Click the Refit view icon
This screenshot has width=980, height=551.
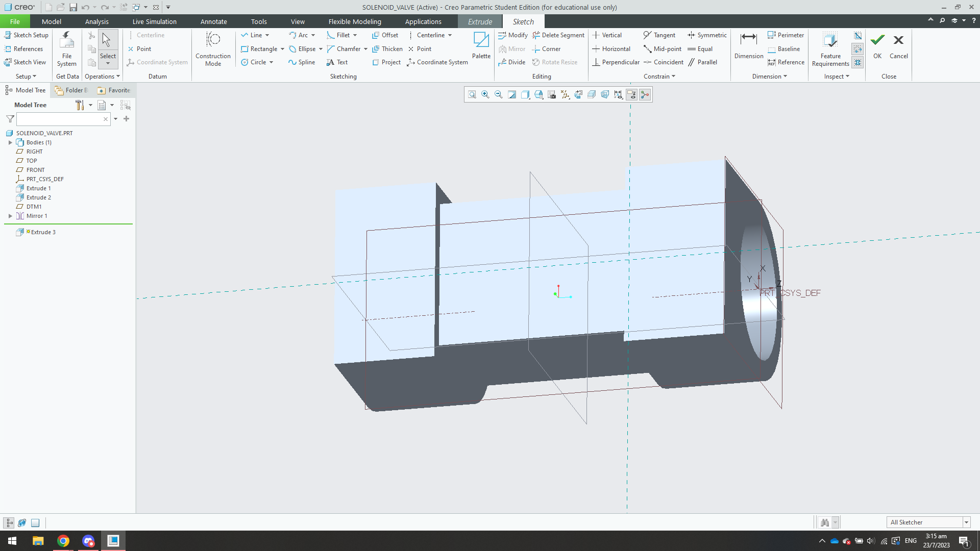pos(472,94)
